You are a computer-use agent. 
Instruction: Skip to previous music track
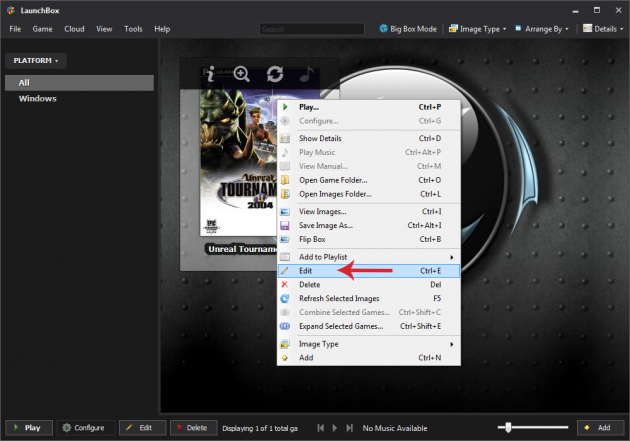(321, 427)
